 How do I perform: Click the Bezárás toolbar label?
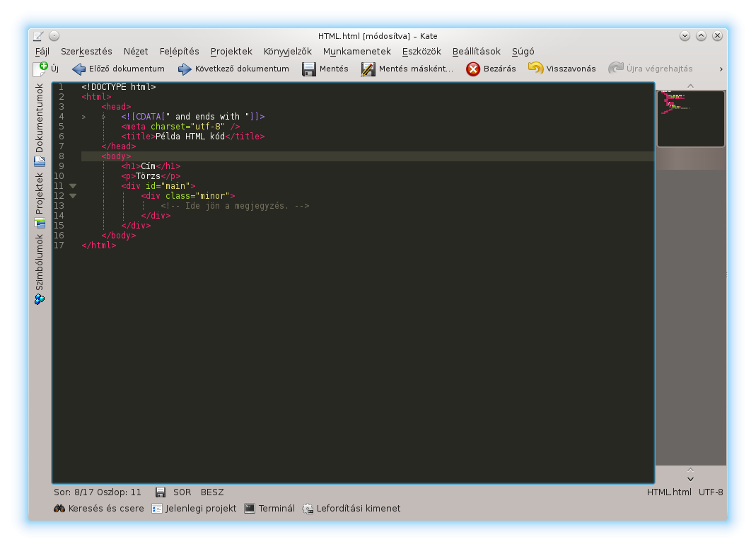pos(499,69)
